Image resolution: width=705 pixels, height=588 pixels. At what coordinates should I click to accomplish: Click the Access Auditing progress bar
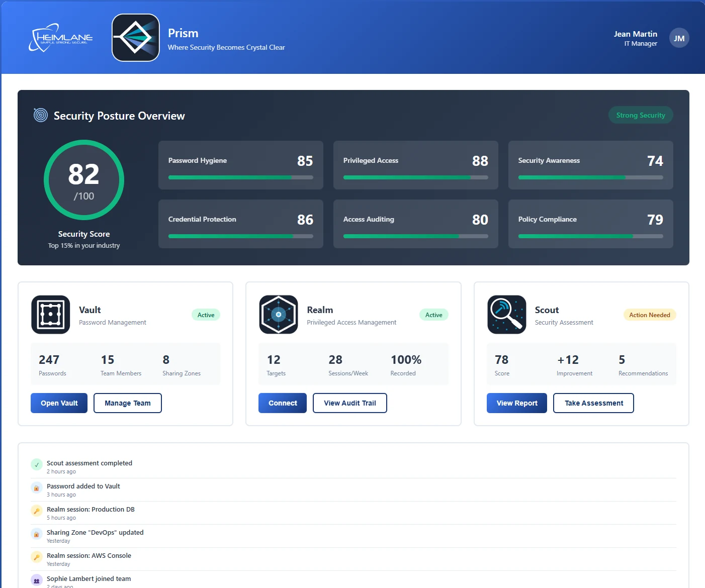coord(416,236)
